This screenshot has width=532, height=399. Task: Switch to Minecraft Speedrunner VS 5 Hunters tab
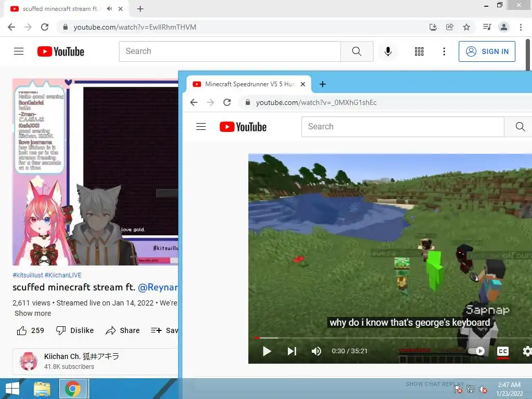[x=249, y=84]
